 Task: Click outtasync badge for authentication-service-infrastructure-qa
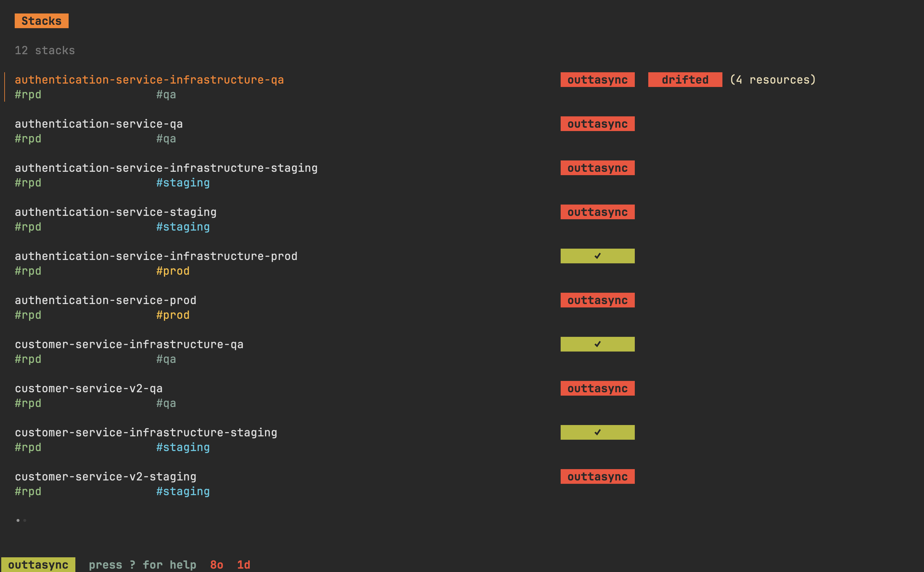pyautogui.click(x=597, y=80)
